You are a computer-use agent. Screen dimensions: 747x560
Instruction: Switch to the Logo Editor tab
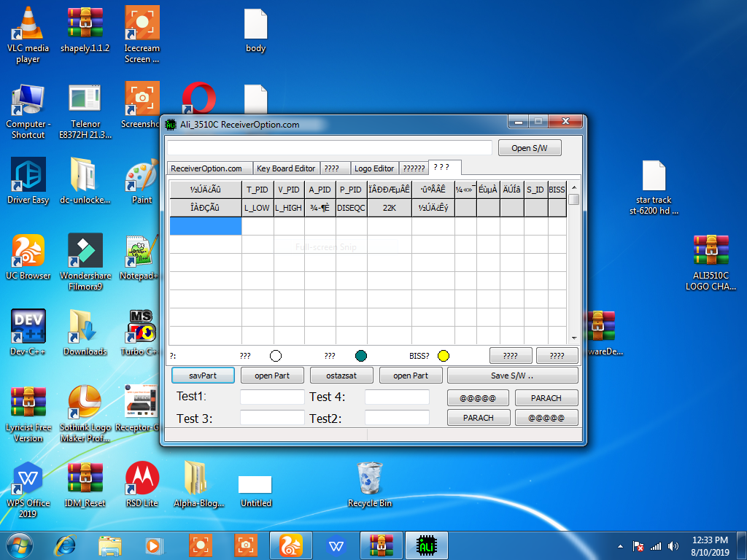click(x=374, y=168)
